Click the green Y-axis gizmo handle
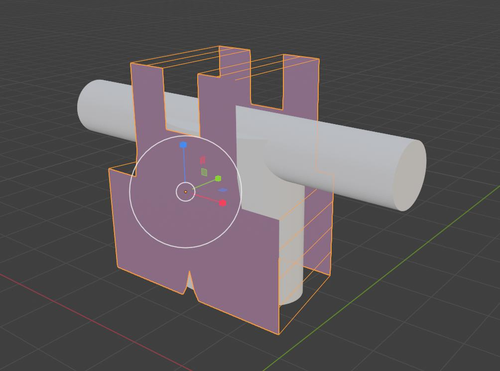Image resolution: width=500 pixels, height=371 pixels. (x=218, y=178)
